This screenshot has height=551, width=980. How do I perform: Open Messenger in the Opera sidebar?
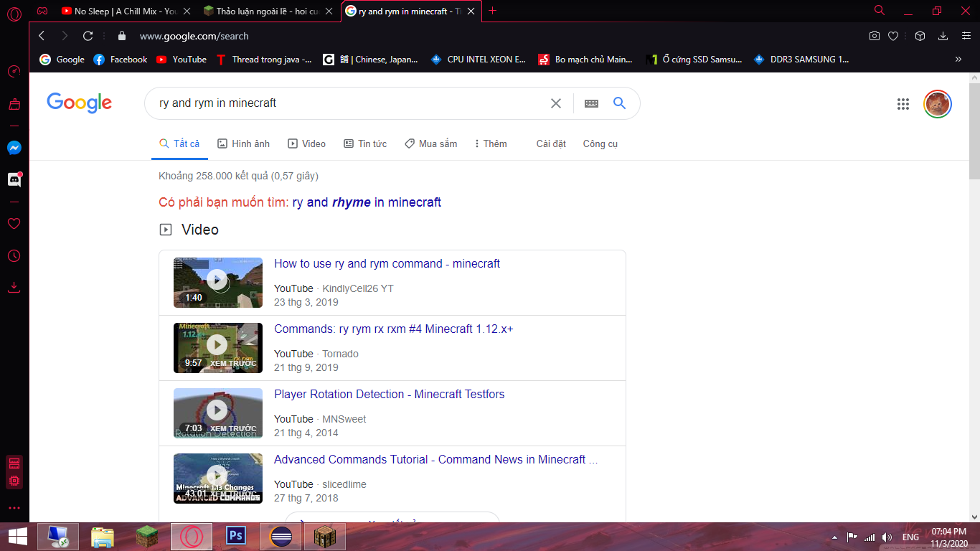coord(14,148)
